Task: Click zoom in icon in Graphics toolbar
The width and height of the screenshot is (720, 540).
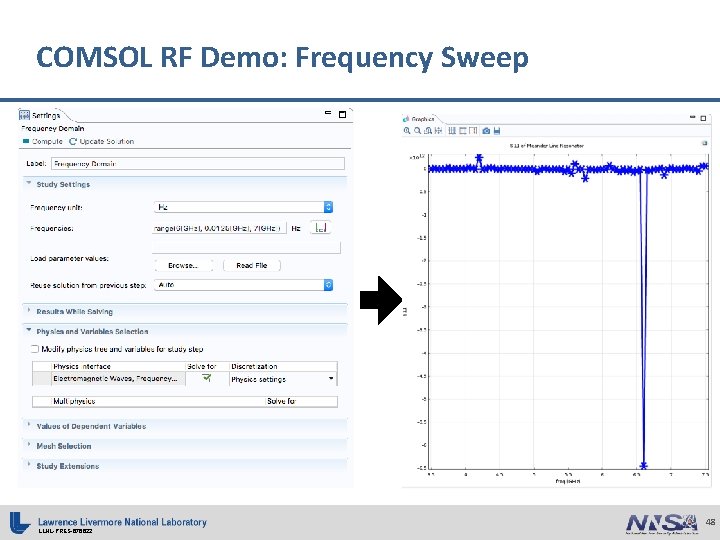Action: coord(407,131)
